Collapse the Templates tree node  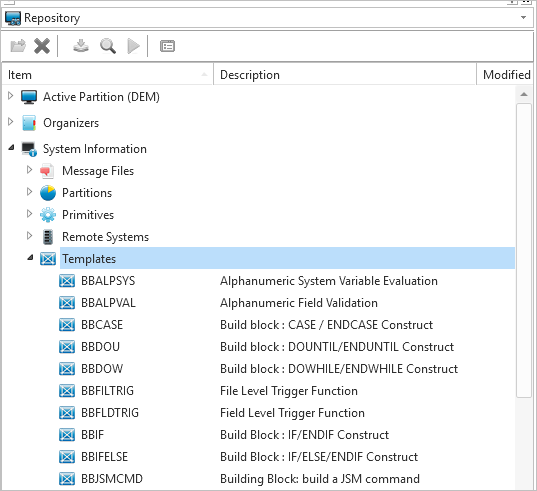pyautogui.click(x=30, y=257)
